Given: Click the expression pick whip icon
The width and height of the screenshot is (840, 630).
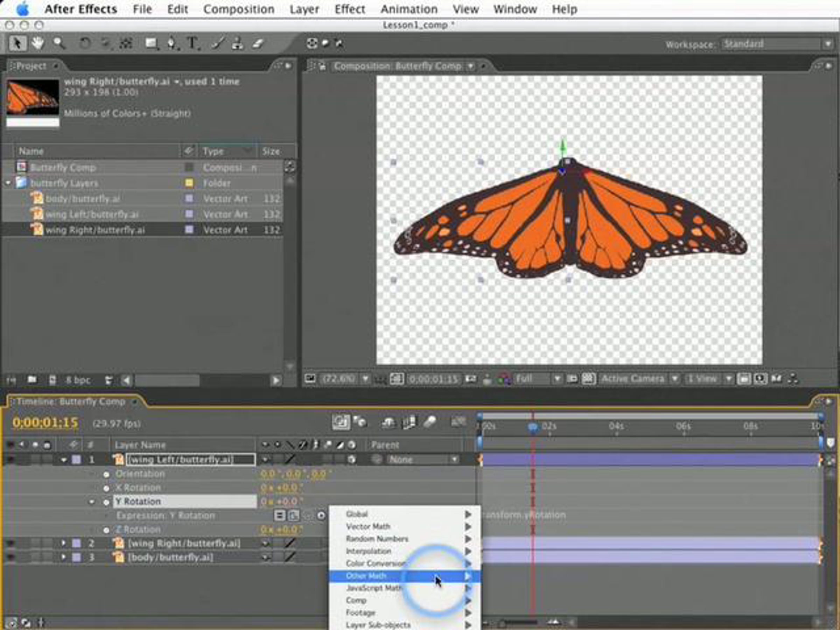Looking at the screenshot, I should point(308,516).
